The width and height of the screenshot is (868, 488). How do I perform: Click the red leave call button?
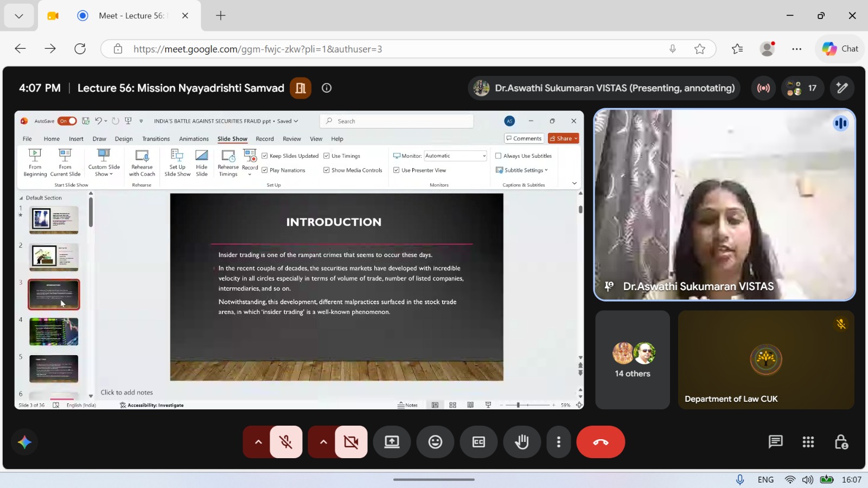click(x=601, y=442)
